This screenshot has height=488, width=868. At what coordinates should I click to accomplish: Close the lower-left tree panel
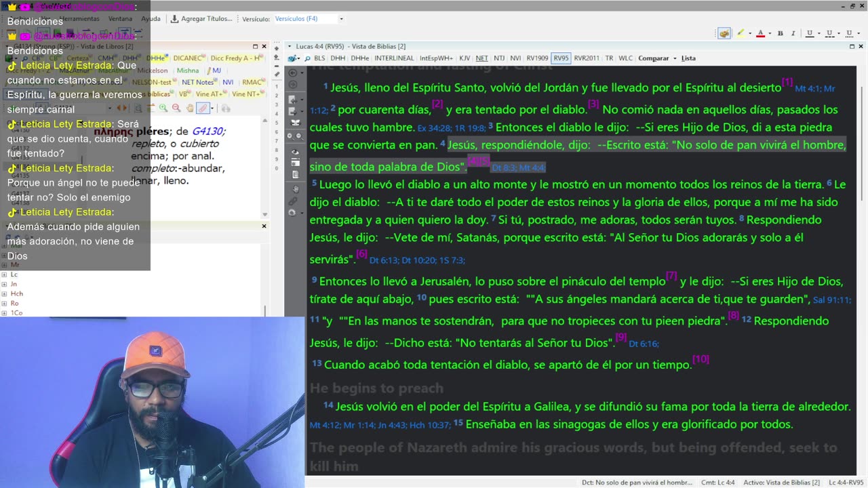tap(264, 226)
